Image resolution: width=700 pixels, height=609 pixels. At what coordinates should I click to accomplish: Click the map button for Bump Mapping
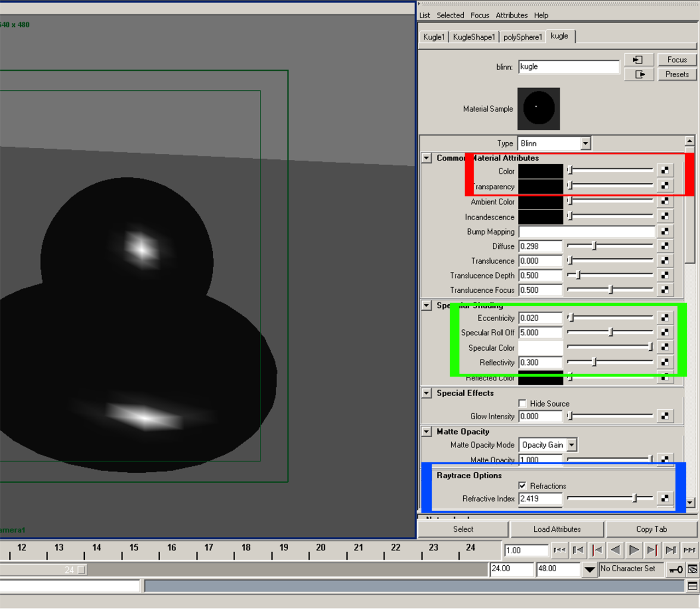coord(664,231)
